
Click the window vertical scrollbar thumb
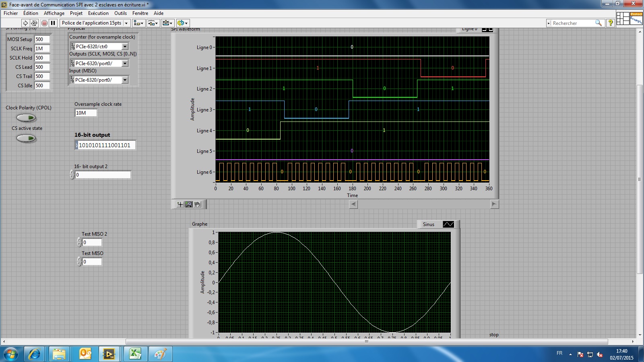[x=640, y=179]
